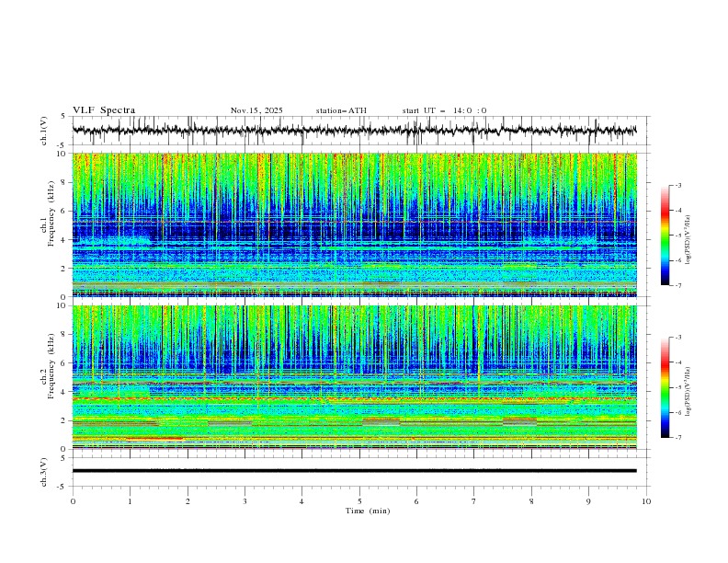This screenshot has width=728, height=563.
Task: Select the 9 minute tick on the time axis
Action: point(589,500)
